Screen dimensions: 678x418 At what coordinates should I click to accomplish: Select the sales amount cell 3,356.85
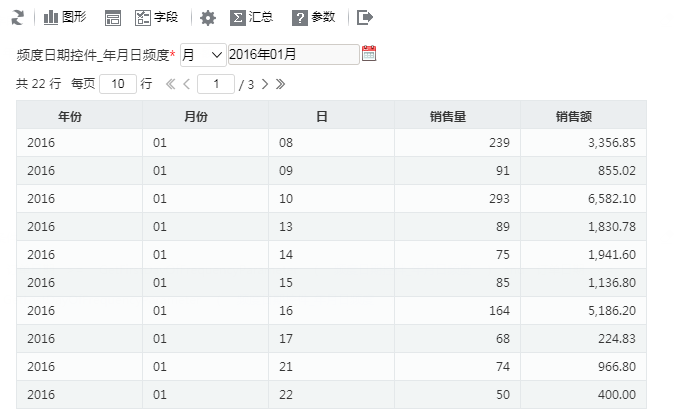point(583,143)
